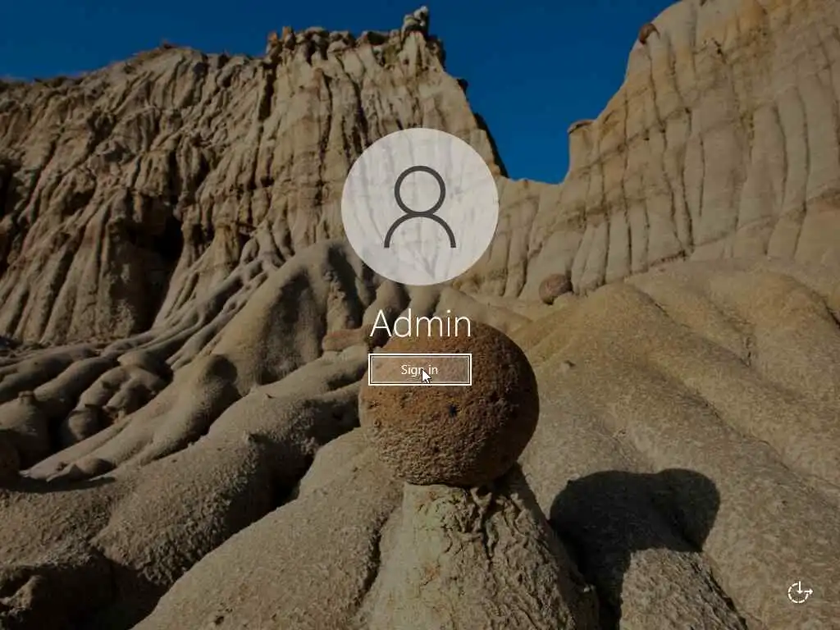Click the Admin account name

click(x=421, y=323)
